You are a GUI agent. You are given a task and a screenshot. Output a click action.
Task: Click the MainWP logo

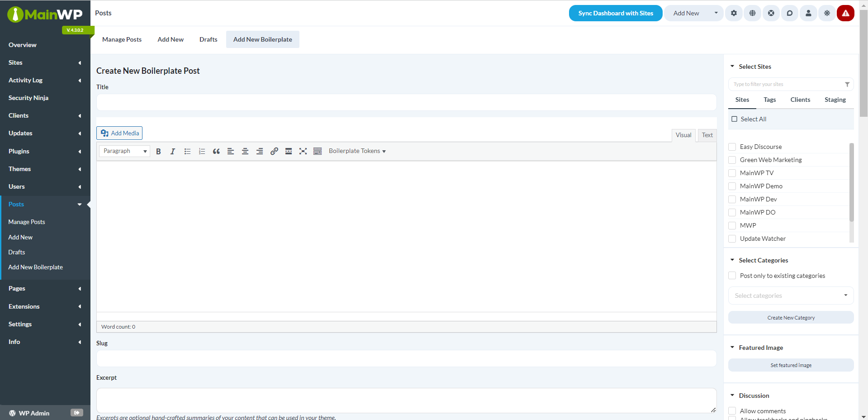click(45, 14)
